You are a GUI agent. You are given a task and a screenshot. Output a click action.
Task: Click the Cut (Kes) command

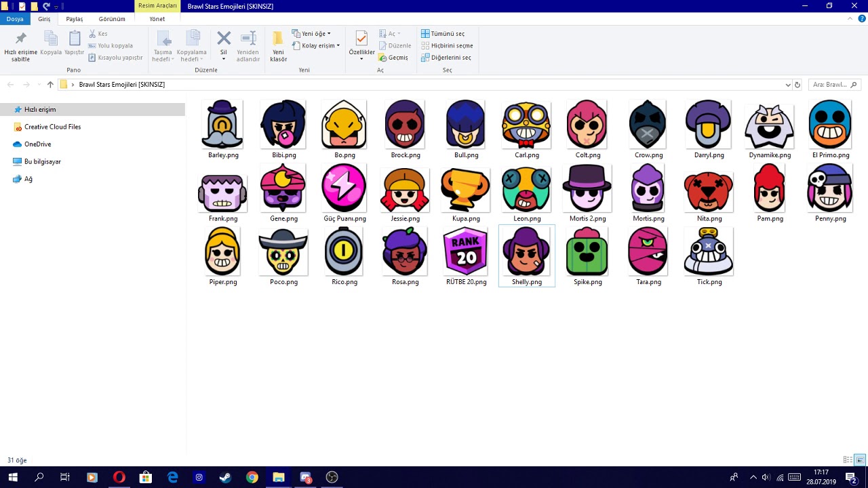click(98, 34)
